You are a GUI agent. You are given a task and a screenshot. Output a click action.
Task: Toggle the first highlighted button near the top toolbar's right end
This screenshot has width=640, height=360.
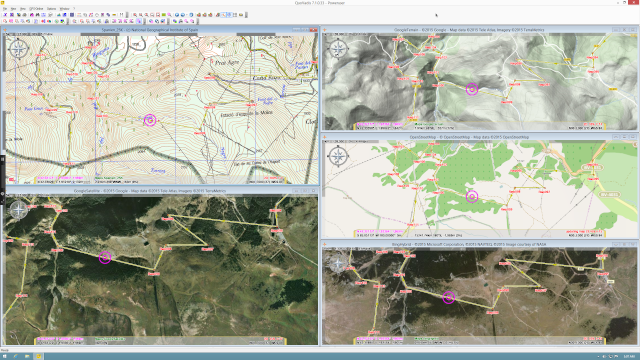pos(223,15)
